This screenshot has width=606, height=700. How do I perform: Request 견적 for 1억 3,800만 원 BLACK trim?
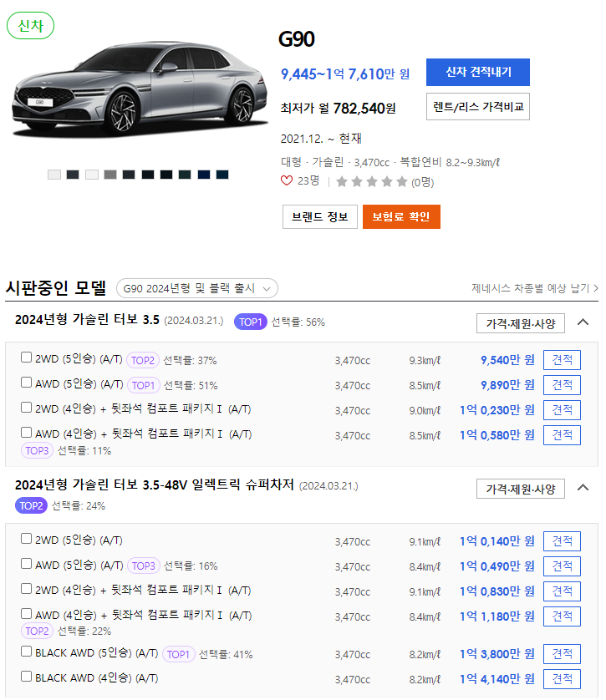click(562, 653)
